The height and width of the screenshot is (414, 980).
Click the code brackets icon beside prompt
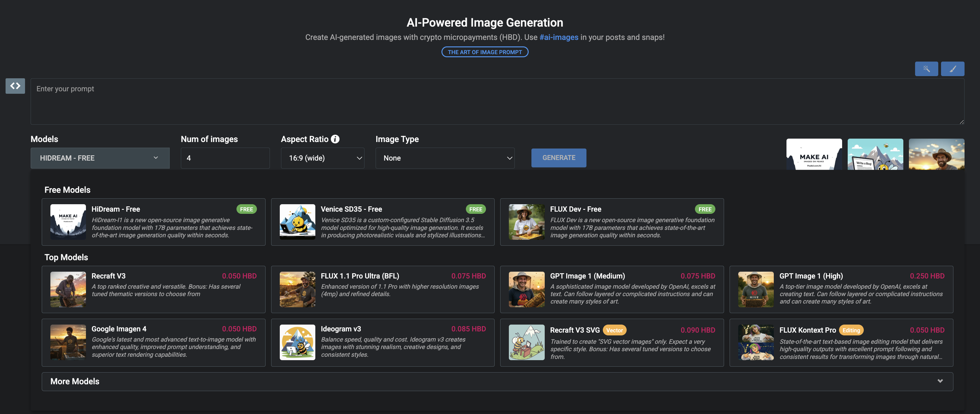[15, 86]
